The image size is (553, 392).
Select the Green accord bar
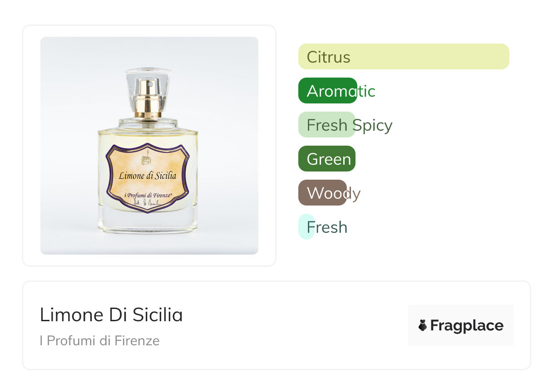coord(326,159)
